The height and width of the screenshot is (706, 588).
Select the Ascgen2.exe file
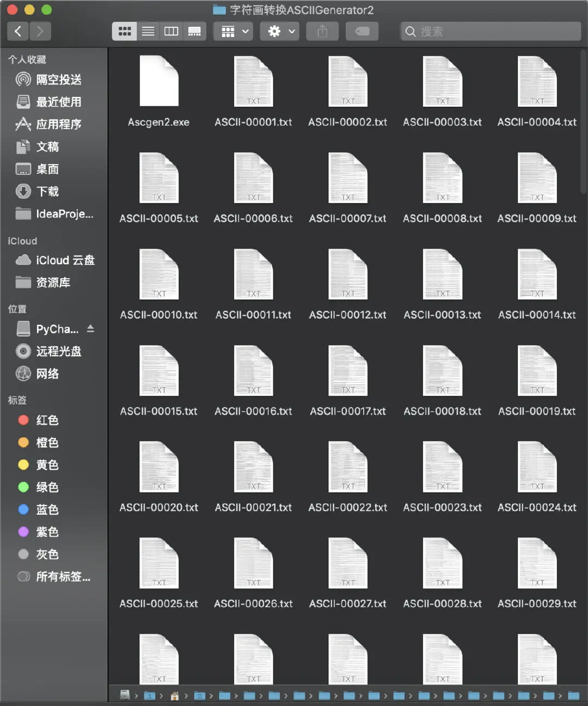point(159,81)
